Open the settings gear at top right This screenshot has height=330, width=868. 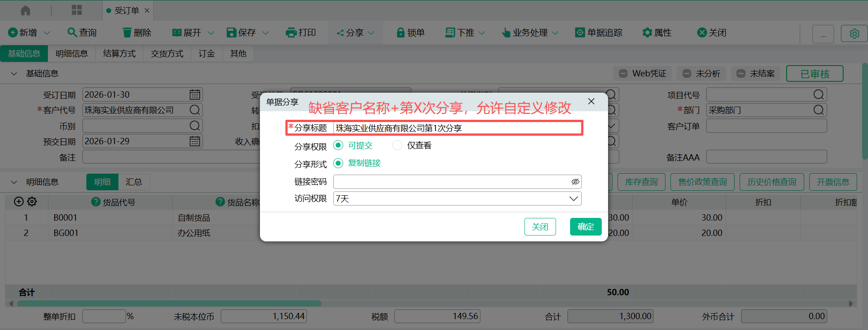click(854, 34)
